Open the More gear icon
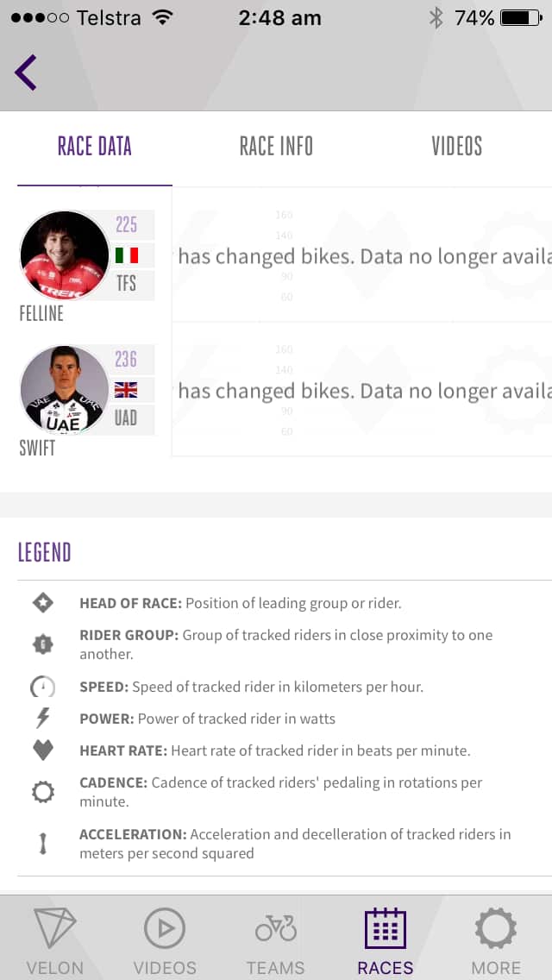 click(x=494, y=929)
